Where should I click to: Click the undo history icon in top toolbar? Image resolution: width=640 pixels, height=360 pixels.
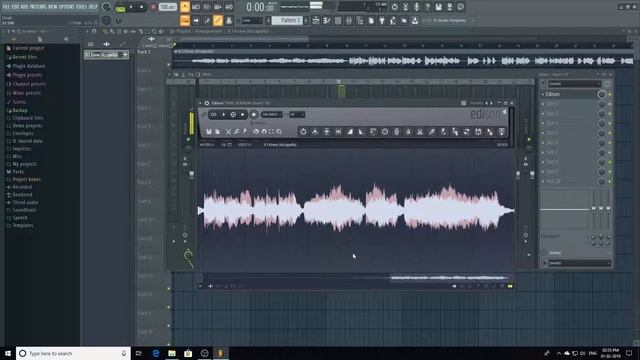(394, 7)
